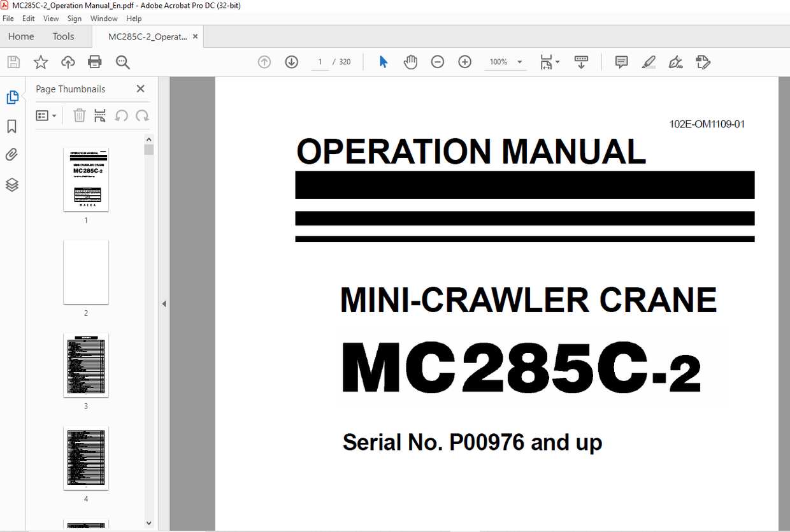Image resolution: width=790 pixels, height=532 pixels.
Task: Open the Highlight text tool
Action: (649, 61)
